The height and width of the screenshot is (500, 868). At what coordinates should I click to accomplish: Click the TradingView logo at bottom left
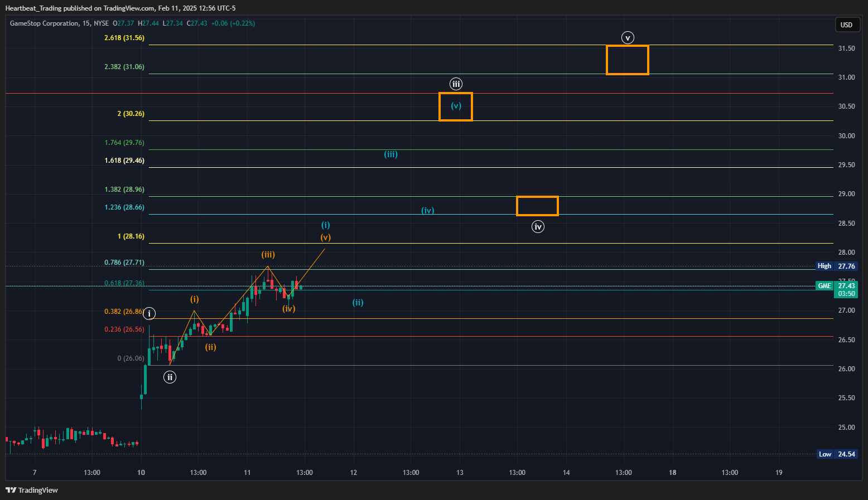click(x=32, y=491)
